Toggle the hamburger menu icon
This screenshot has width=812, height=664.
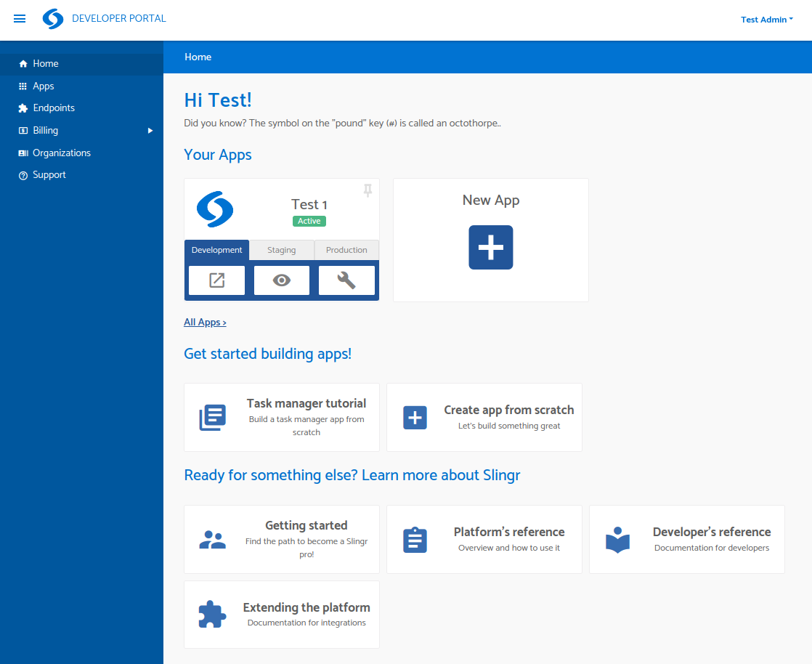[x=20, y=19]
